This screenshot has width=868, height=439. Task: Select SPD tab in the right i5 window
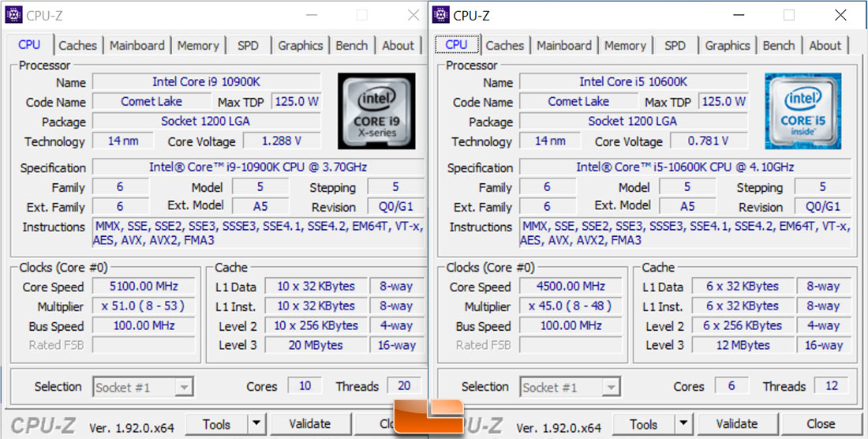click(x=675, y=45)
